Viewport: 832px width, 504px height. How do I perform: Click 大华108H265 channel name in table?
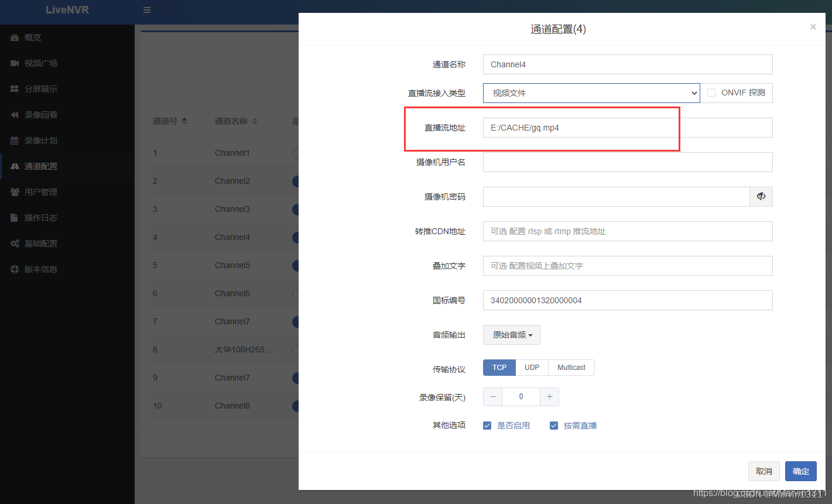[244, 349]
